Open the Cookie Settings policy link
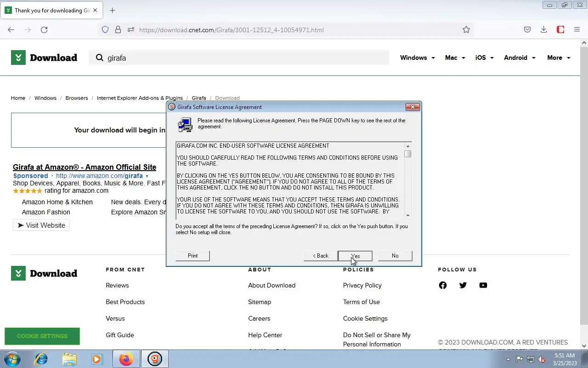This screenshot has width=588, height=368. point(365,318)
